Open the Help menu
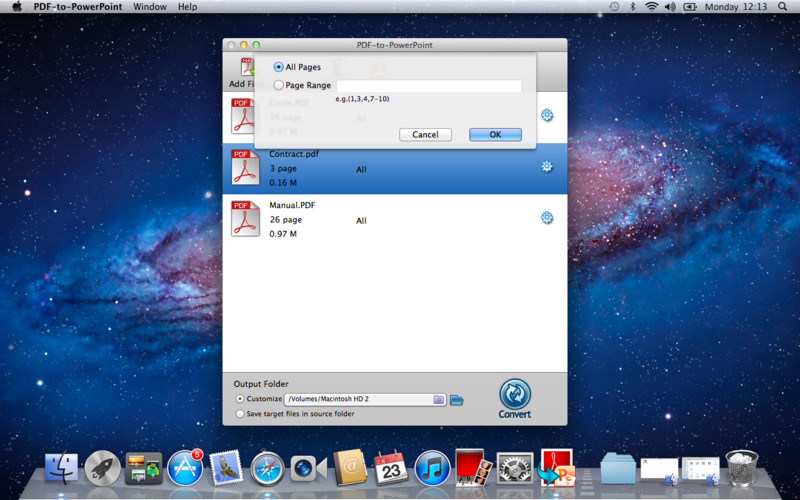Viewport: 800px width, 500px height. coord(187,7)
